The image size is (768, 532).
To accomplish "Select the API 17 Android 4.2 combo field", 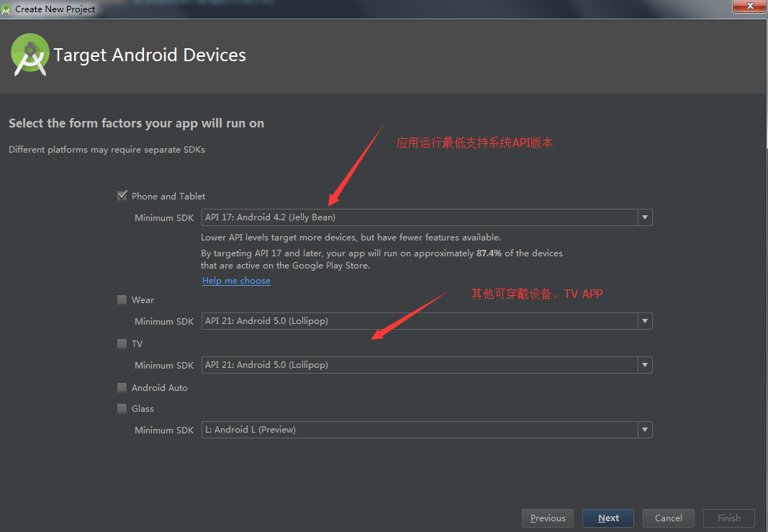I will point(417,217).
